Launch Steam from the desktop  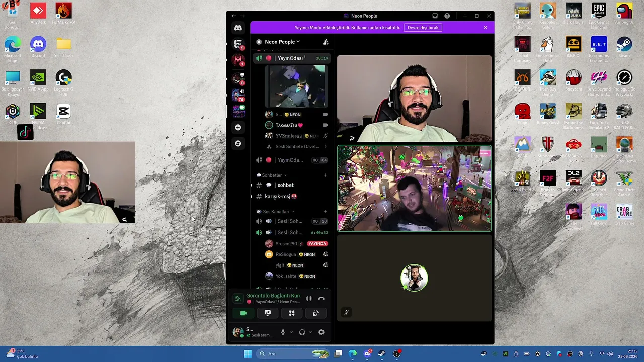[624, 46]
